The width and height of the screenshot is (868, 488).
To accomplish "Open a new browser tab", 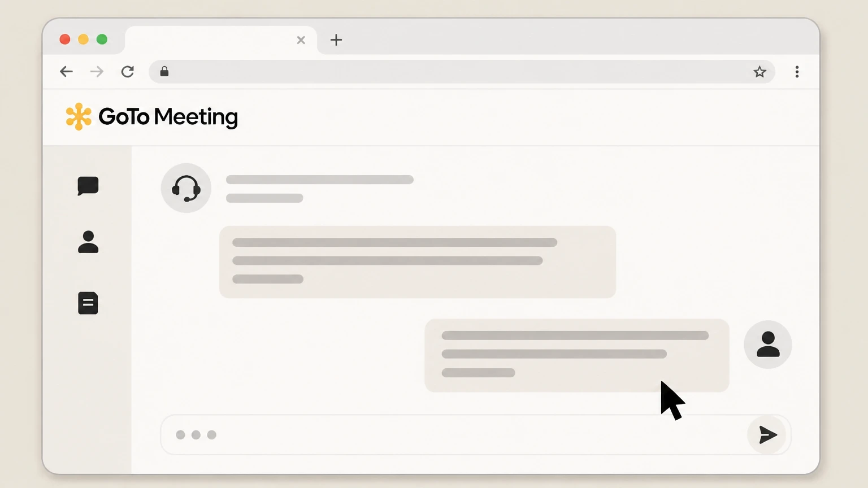I will click(x=336, y=40).
